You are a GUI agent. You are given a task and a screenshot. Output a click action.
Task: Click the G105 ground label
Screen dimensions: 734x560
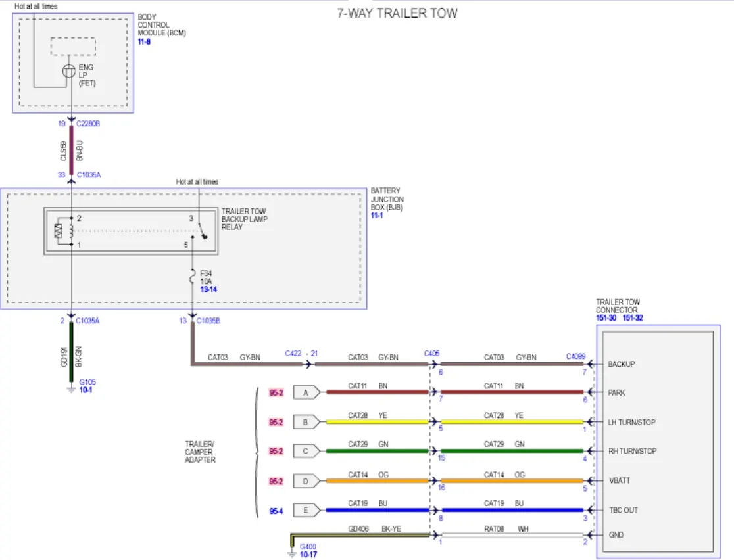coord(87,382)
